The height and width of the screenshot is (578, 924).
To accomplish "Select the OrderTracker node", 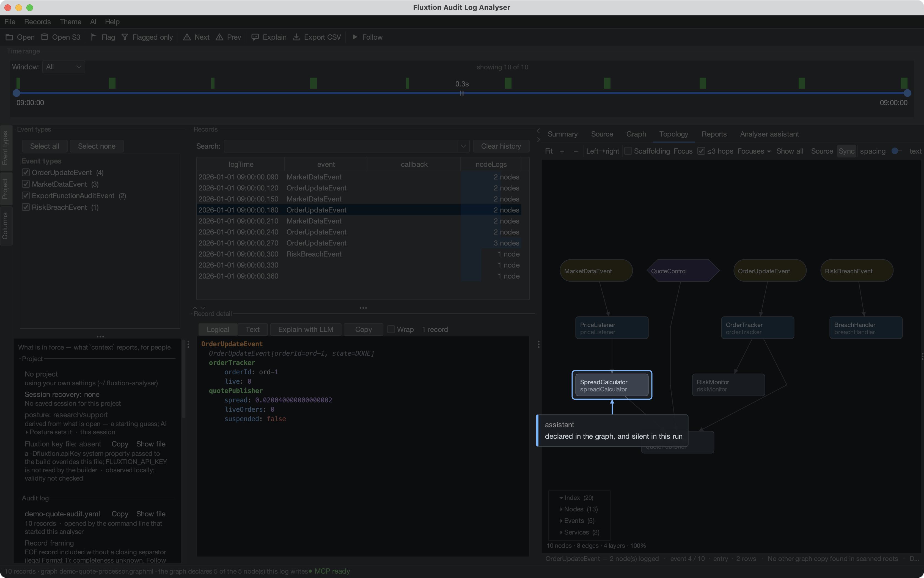I will (758, 328).
